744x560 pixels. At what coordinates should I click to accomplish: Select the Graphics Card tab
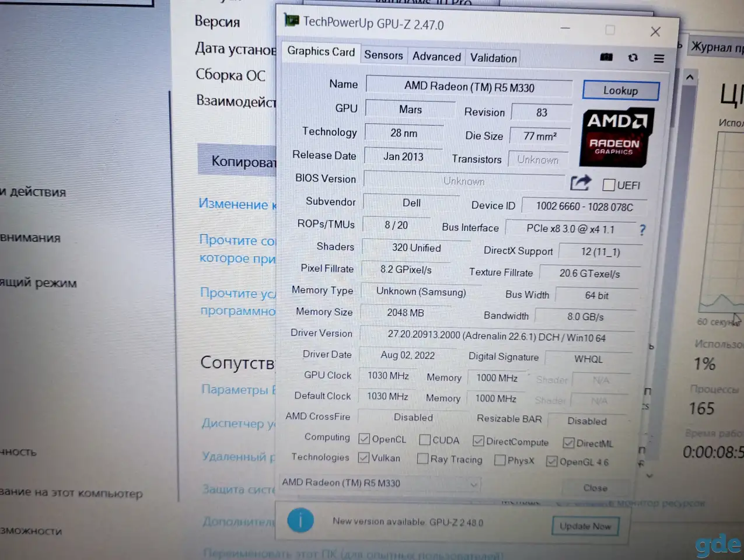pos(321,51)
